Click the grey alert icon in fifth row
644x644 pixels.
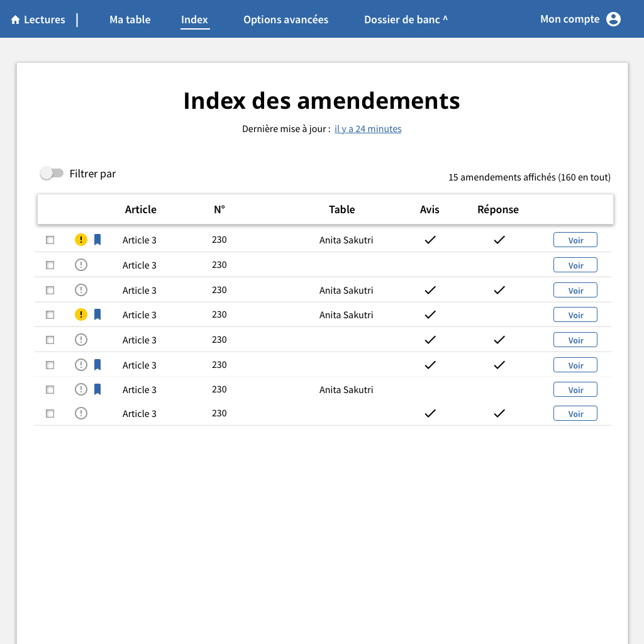click(81, 340)
